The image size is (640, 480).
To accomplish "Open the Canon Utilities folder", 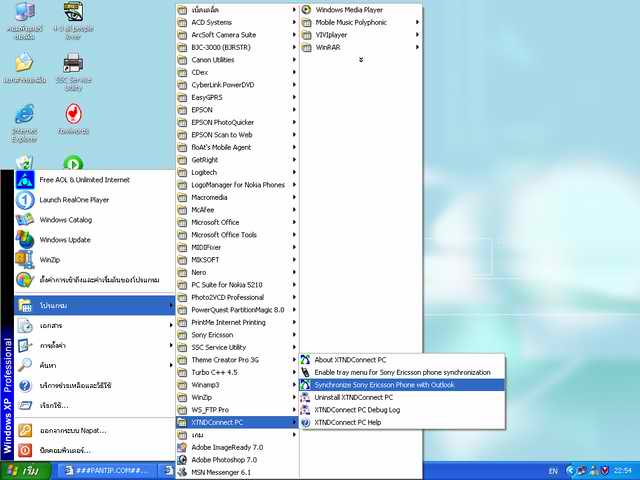I will [237, 60].
